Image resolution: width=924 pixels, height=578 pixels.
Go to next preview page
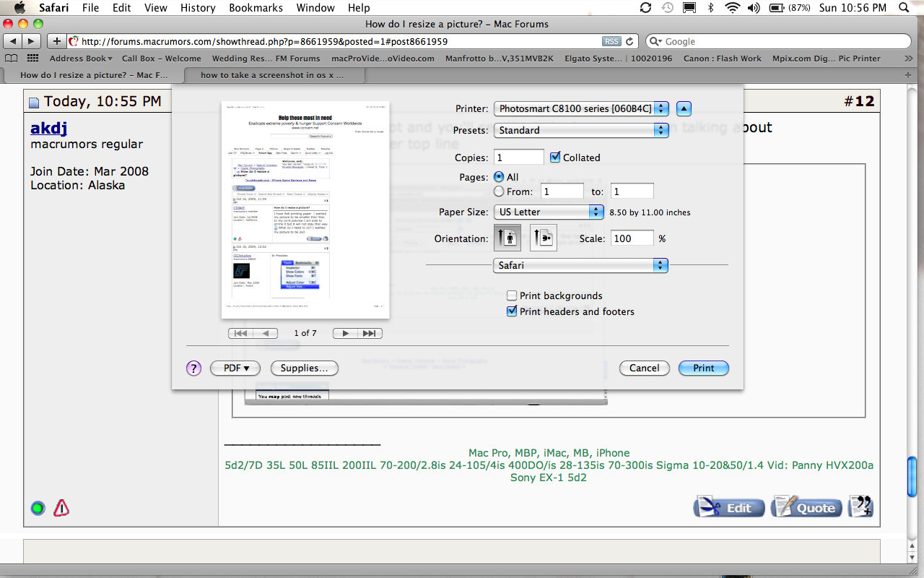345,333
